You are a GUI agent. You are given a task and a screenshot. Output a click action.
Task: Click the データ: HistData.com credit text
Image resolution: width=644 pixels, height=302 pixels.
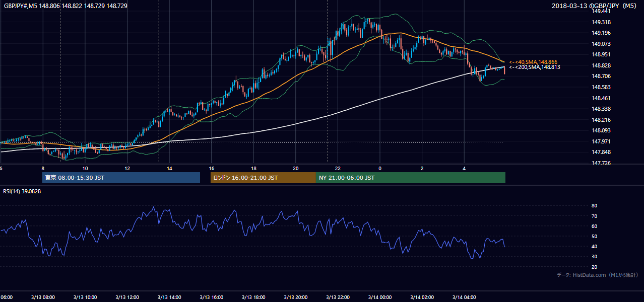[598, 275]
